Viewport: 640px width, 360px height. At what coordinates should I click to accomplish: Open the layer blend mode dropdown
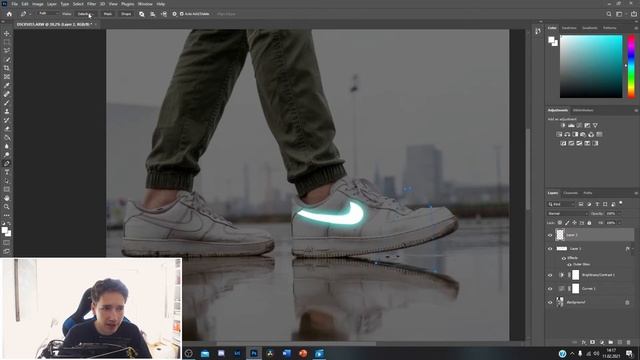(567, 213)
